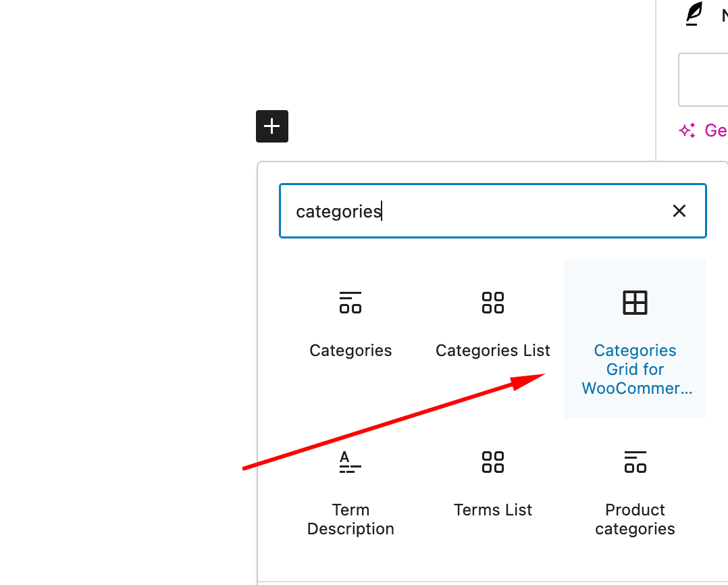Click the Categories Grid for WooCommerce grid icon
This screenshot has height=585, width=728.
pos(635,302)
